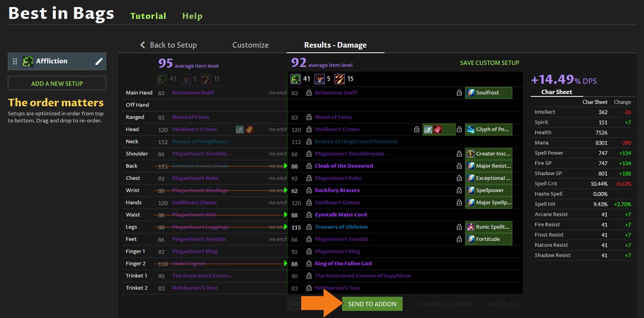The width and height of the screenshot is (644, 318).
Task: Click the locked Neltharion's Tear item
Action: [338, 288]
